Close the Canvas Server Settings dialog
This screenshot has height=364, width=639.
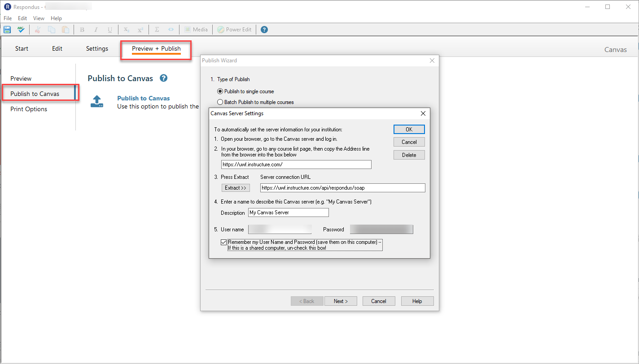[x=423, y=113]
